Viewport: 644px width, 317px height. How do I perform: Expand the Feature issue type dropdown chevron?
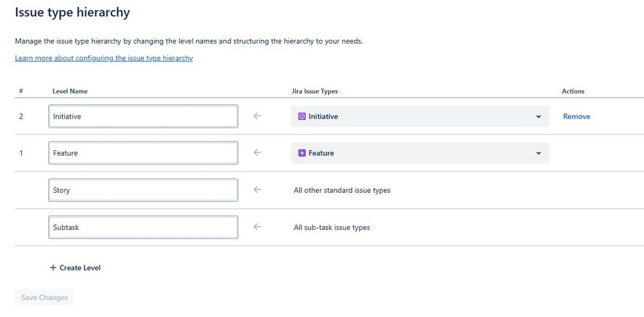(x=538, y=153)
